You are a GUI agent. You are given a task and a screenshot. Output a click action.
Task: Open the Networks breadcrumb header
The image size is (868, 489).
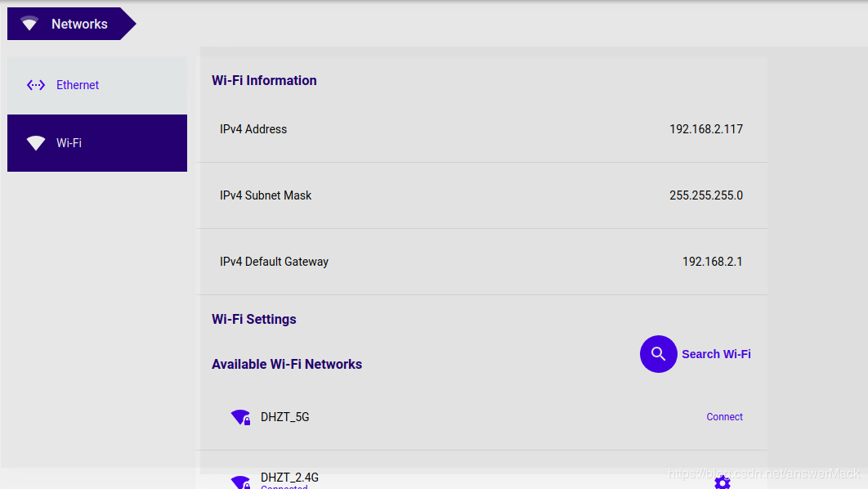coord(71,24)
